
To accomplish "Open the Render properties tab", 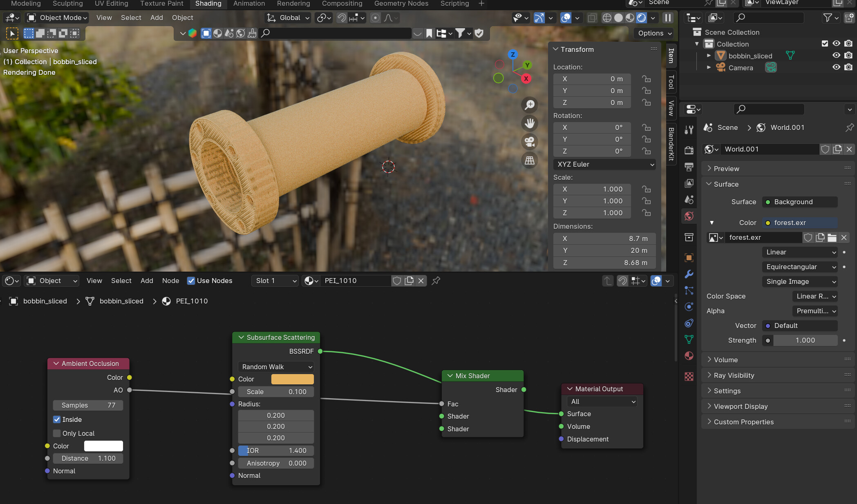I will (689, 150).
